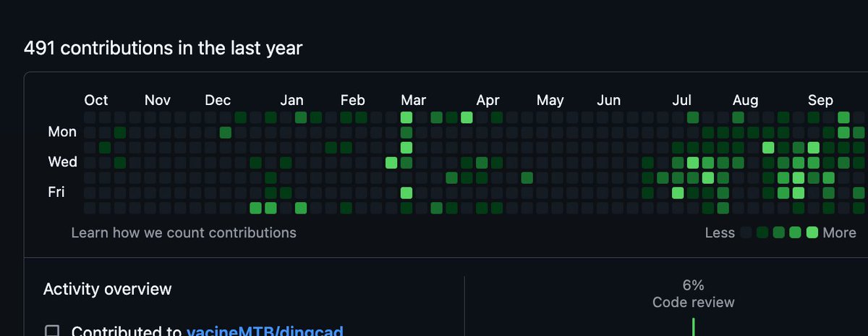
Task: Click the Oct month label
Action: click(96, 100)
